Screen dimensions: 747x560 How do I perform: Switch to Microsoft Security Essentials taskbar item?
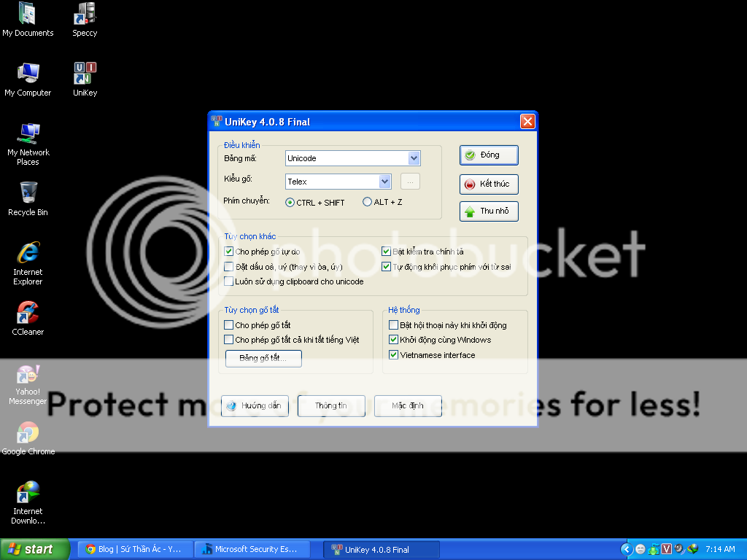pos(252,549)
